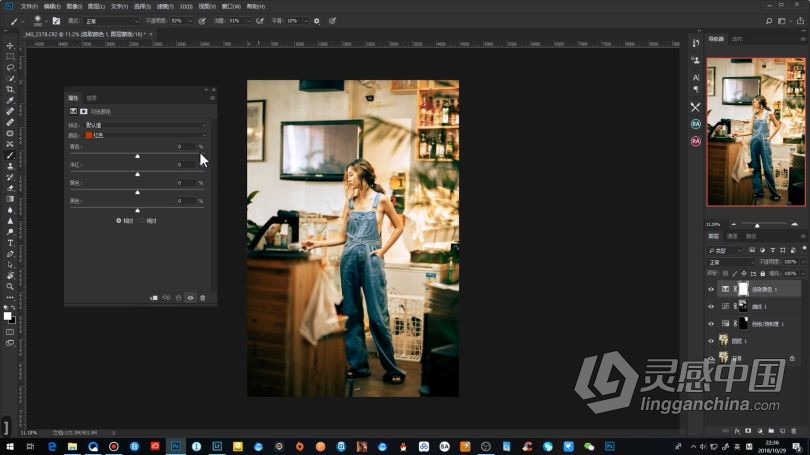This screenshot has height=455, width=810.
Task: Select the Crop tool
Action: point(10,90)
